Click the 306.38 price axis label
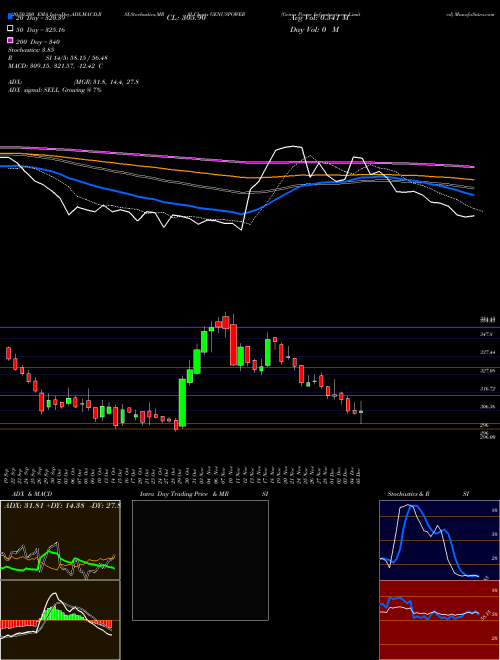Image resolution: width=500 pixels, height=660 pixels. (x=487, y=407)
